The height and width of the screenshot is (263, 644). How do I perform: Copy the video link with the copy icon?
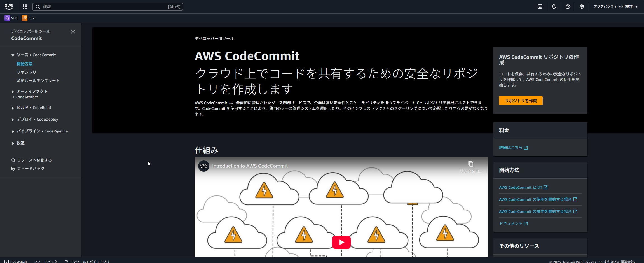click(x=471, y=164)
